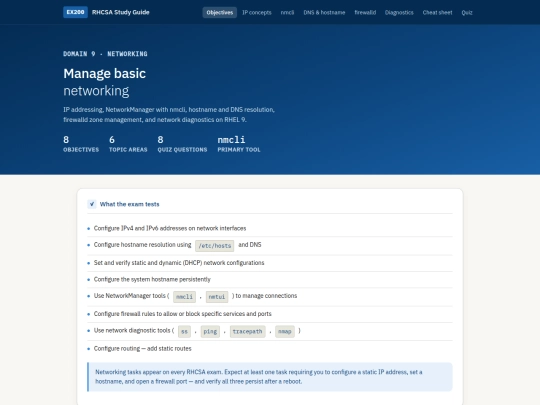540x405 pixels.
Task: Jump to the nmcli nav item
Action: pos(287,12)
